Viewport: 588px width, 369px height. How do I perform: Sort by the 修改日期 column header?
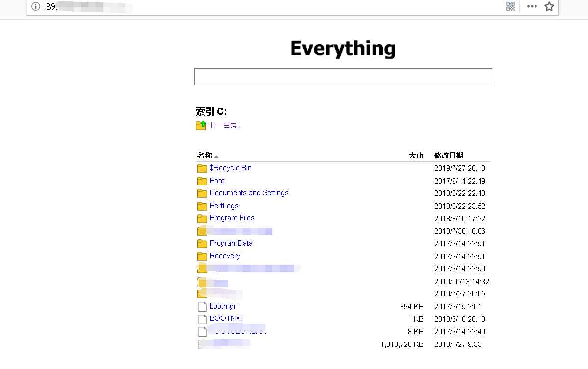pos(449,155)
